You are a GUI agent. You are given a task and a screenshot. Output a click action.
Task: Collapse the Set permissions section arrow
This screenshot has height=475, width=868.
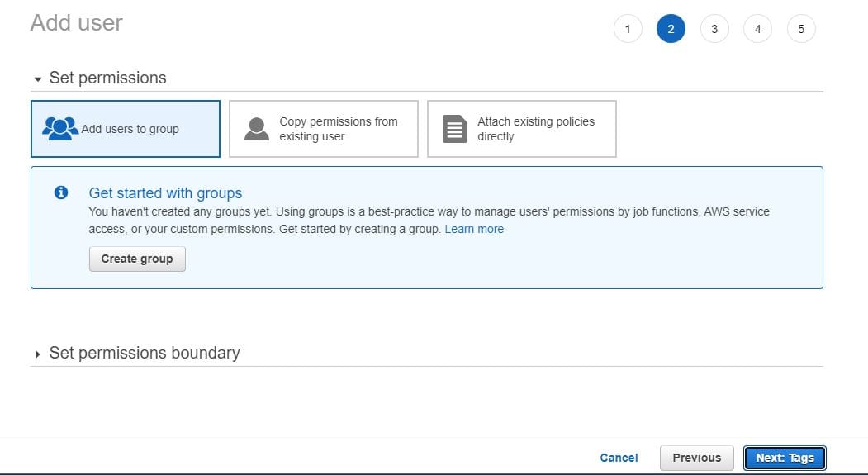click(38, 79)
